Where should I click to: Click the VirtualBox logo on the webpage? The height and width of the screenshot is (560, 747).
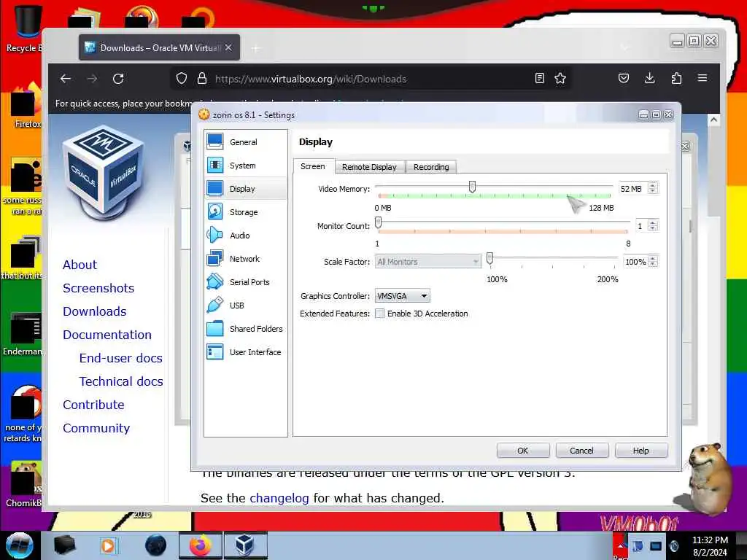pyautogui.click(x=104, y=172)
